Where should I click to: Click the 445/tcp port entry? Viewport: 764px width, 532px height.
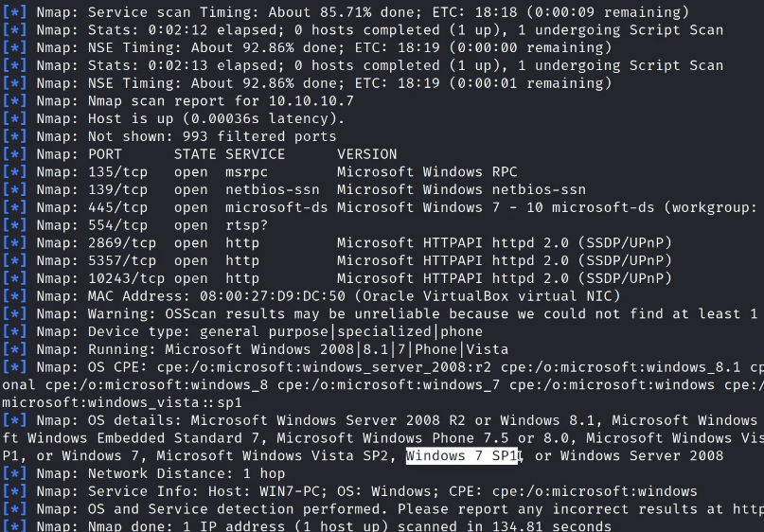pos(117,207)
